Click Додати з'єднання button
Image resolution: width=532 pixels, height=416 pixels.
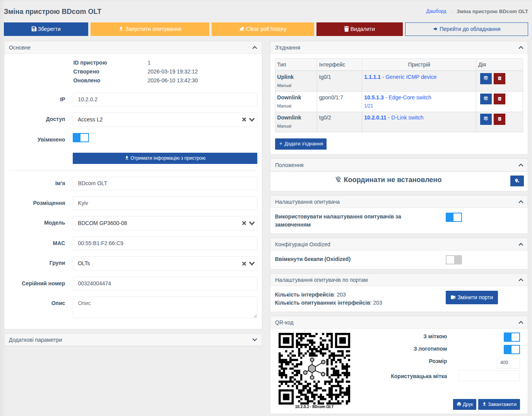[x=301, y=144]
